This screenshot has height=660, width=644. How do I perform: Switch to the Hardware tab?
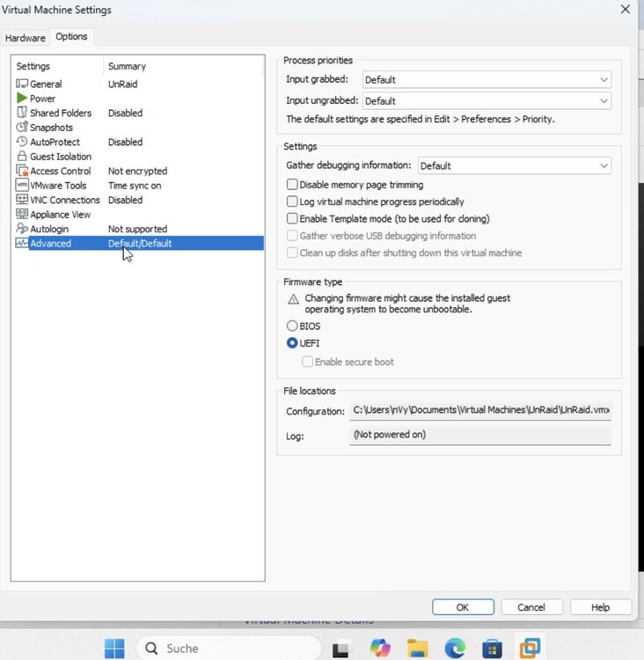(x=26, y=38)
